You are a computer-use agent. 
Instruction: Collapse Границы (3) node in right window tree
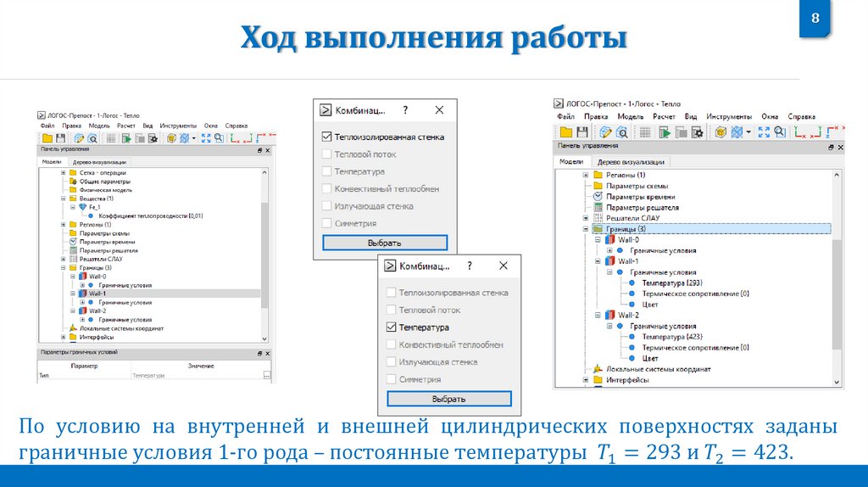[586, 229]
